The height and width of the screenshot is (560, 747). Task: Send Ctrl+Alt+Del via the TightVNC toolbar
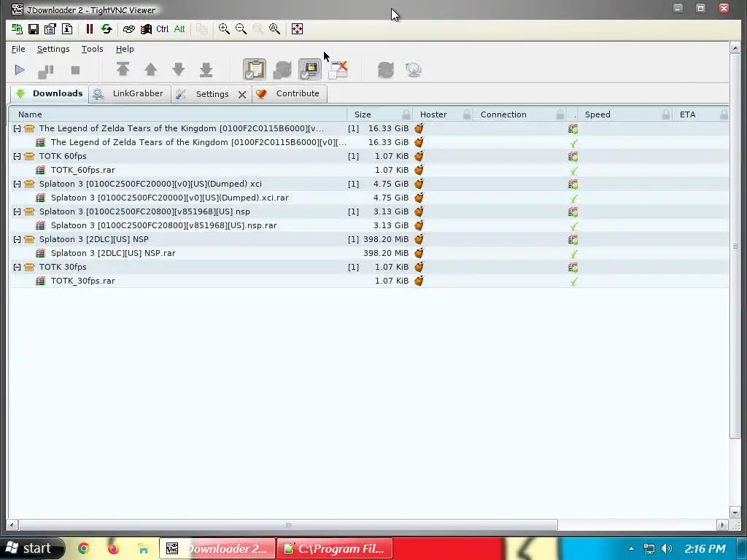128,29
